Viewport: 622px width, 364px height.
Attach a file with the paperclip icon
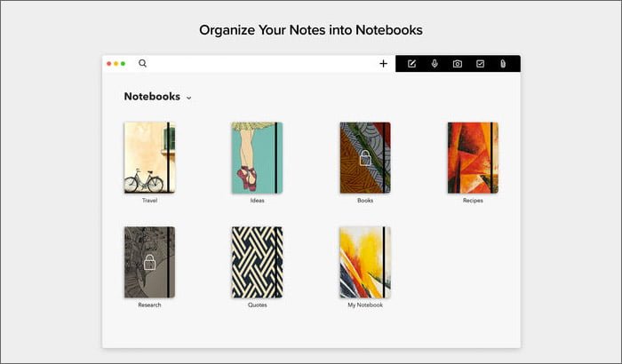pos(503,63)
